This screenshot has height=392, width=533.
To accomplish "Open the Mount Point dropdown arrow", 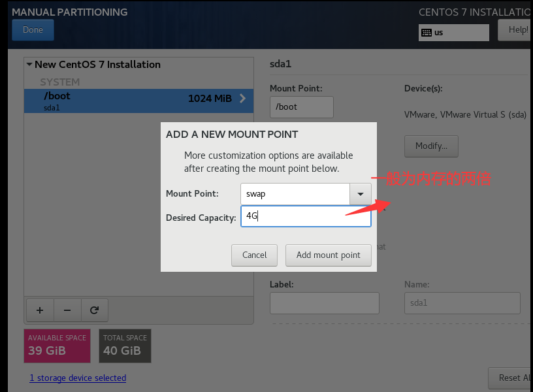I will tap(361, 194).
